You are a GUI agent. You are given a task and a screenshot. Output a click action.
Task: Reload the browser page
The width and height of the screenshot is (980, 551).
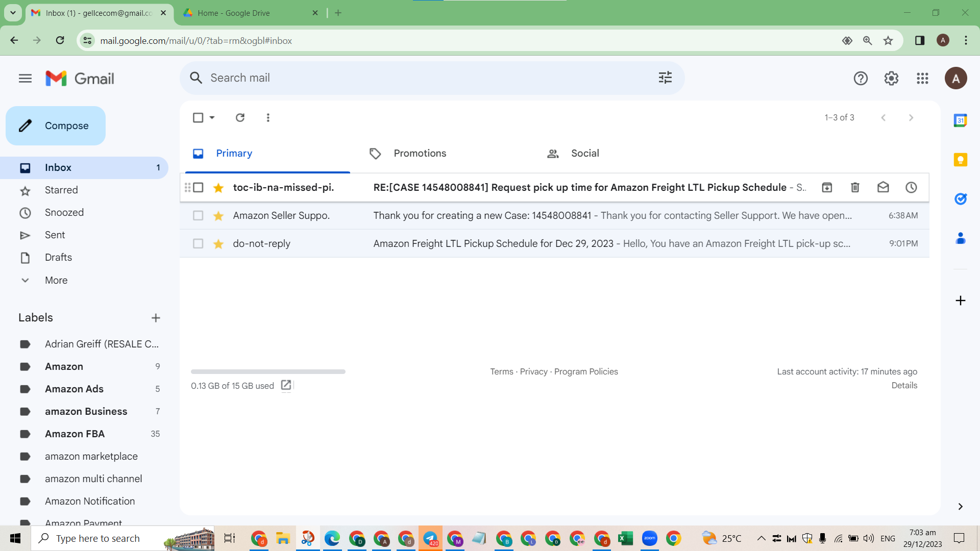click(x=60, y=40)
